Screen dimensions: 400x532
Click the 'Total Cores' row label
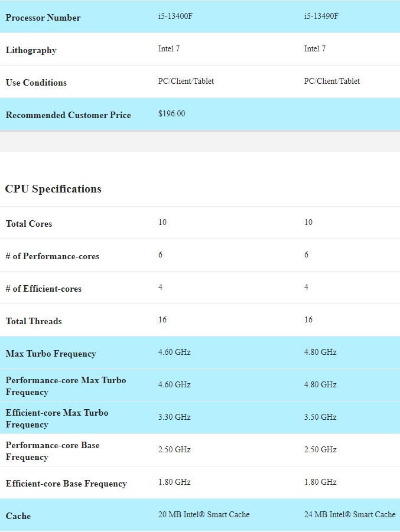(29, 224)
